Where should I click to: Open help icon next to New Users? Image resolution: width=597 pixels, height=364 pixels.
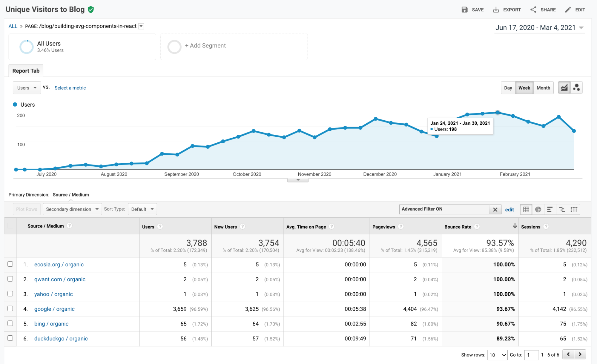(x=243, y=227)
